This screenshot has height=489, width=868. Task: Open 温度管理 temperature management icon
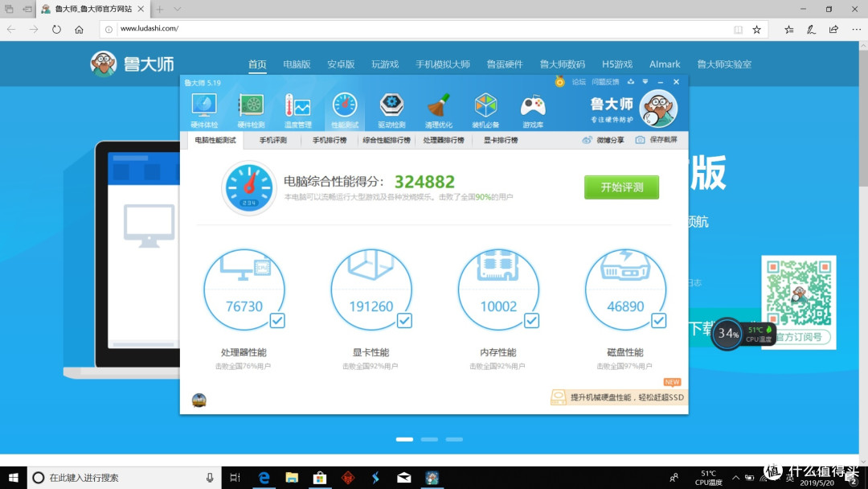click(298, 111)
